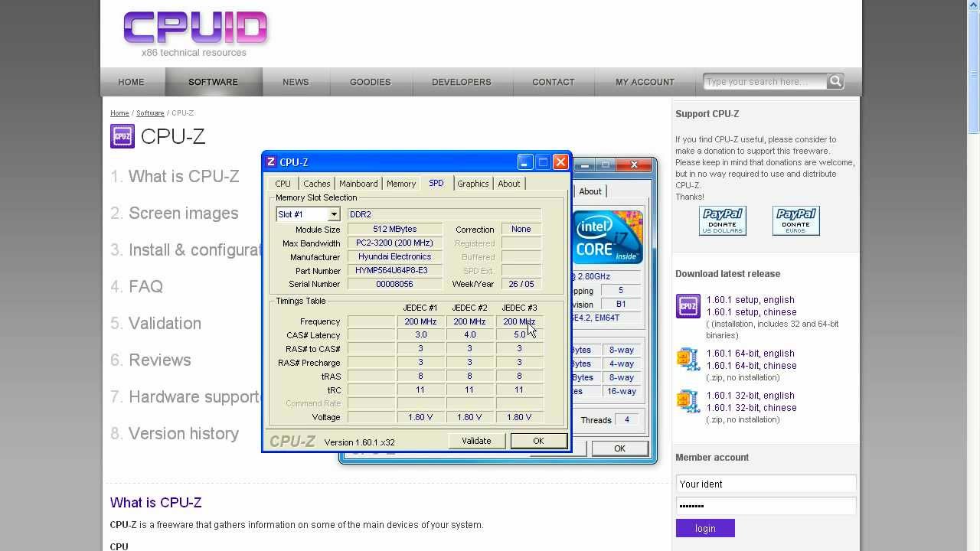Image resolution: width=980 pixels, height=551 pixels.
Task: Click the Part Number value HYMP564U64P8-E3
Action: pyautogui.click(x=395, y=271)
